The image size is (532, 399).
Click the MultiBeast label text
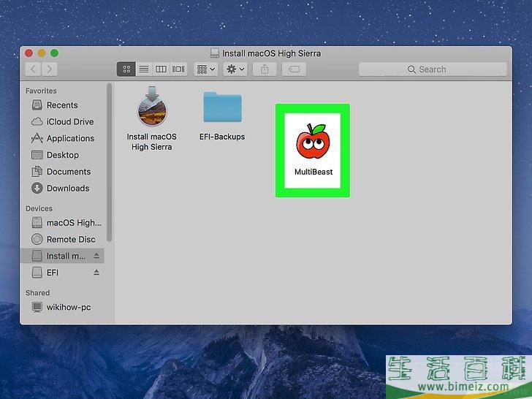313,172
